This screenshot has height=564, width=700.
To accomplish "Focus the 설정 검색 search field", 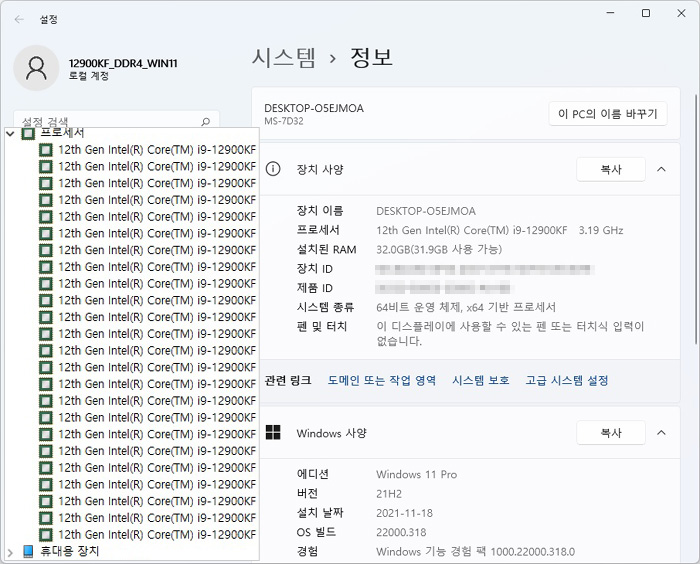I will (x=117, y=120).
